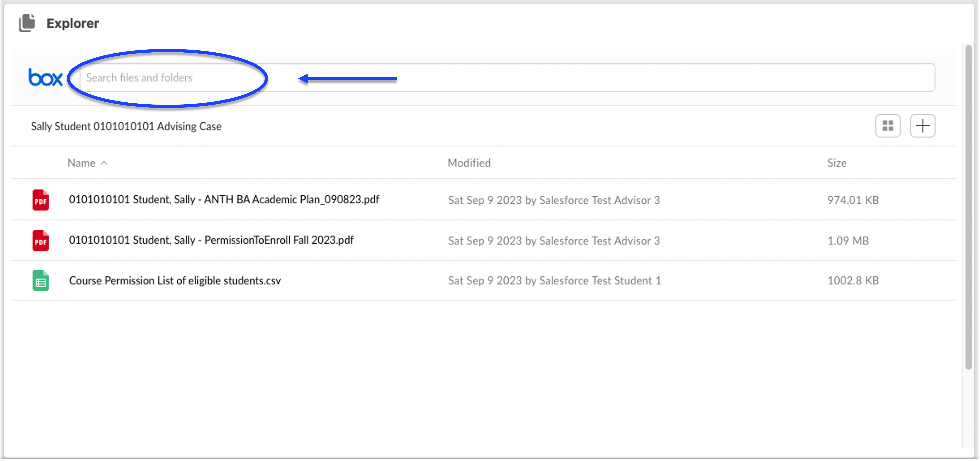
Task: Click the green spreadsheet icon for the CSV file
Action: coord(40,280)
